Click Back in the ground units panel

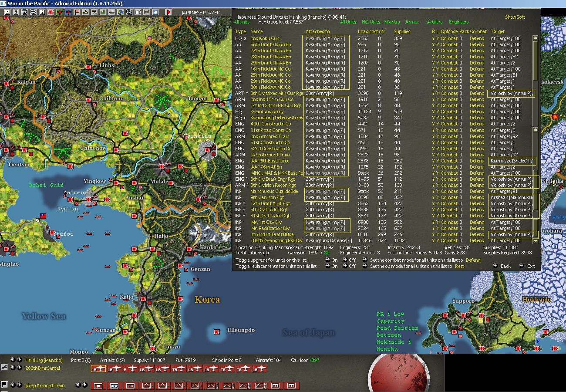click(505, 266)
